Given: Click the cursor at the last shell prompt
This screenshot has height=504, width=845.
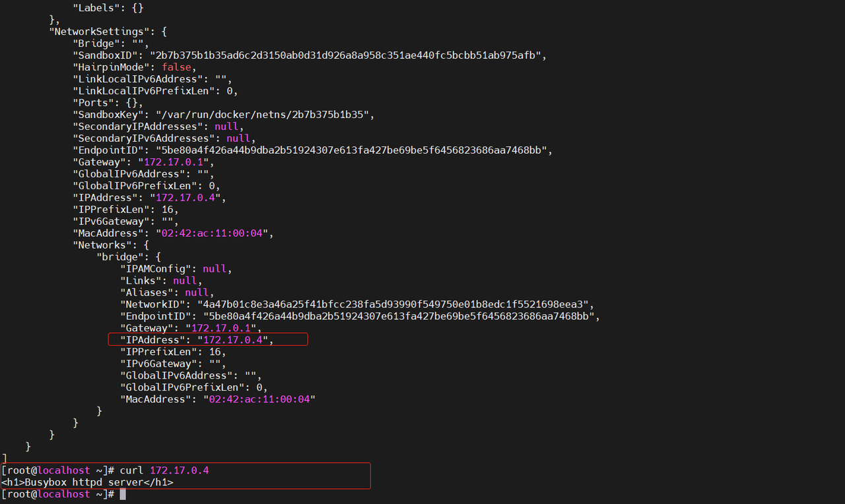Looking at the screenshot, I should [x=122, y=494].
